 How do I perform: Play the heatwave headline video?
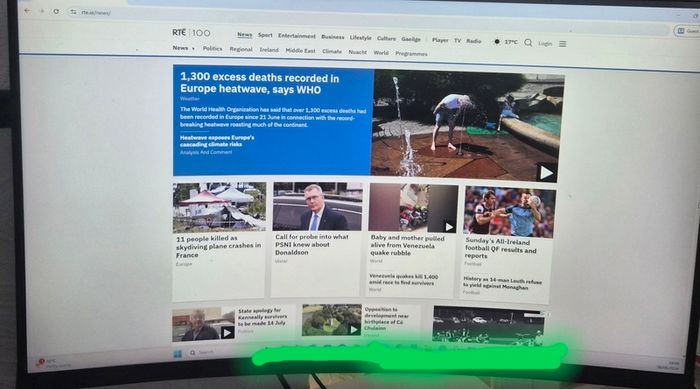coord(546,173)
